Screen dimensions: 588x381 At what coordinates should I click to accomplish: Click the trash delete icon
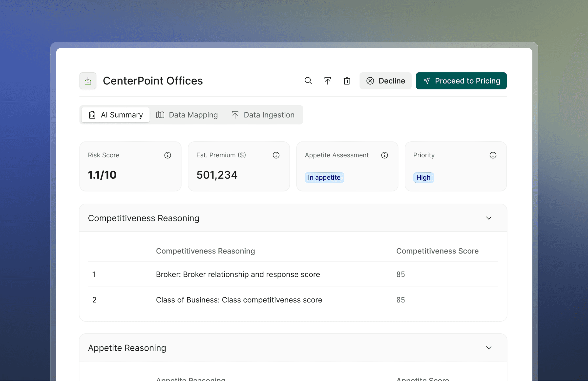pyautogui.click(x=347, y=81)
